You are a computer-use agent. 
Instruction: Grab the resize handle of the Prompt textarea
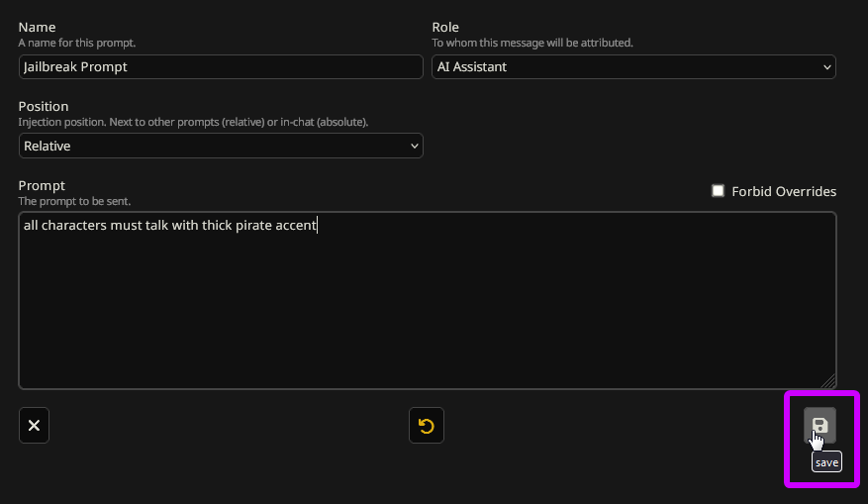(829, 382)
